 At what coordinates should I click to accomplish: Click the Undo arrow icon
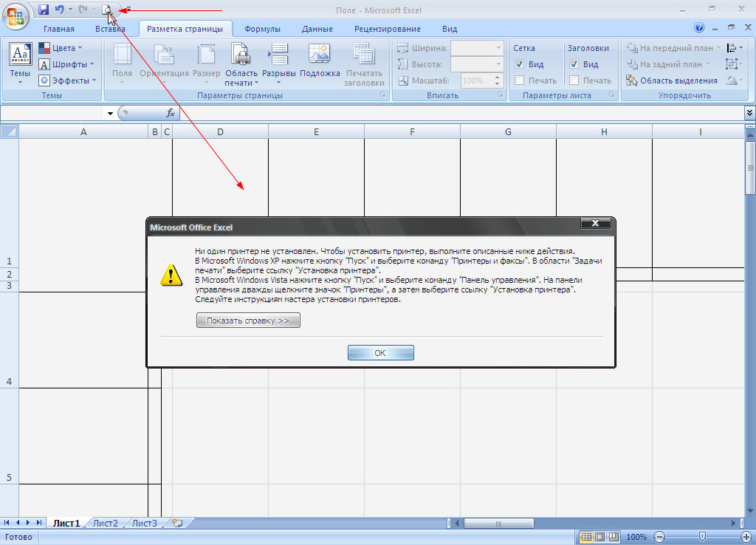[59, 10]
